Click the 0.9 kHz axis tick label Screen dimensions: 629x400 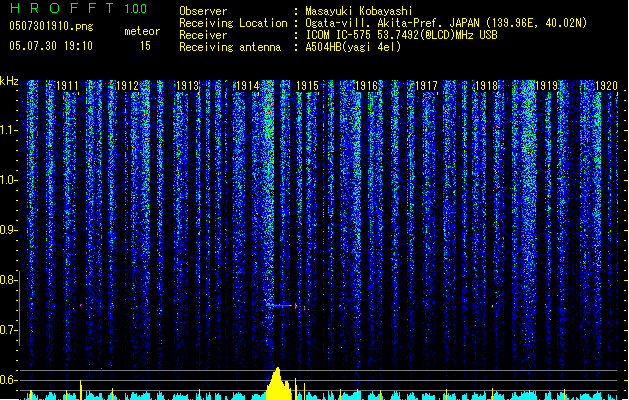click(8, 230)
